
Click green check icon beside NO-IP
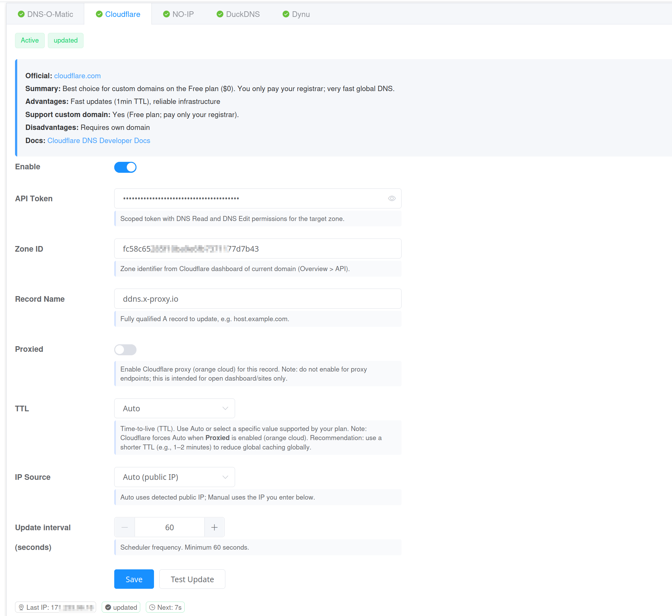click(166, 14)
